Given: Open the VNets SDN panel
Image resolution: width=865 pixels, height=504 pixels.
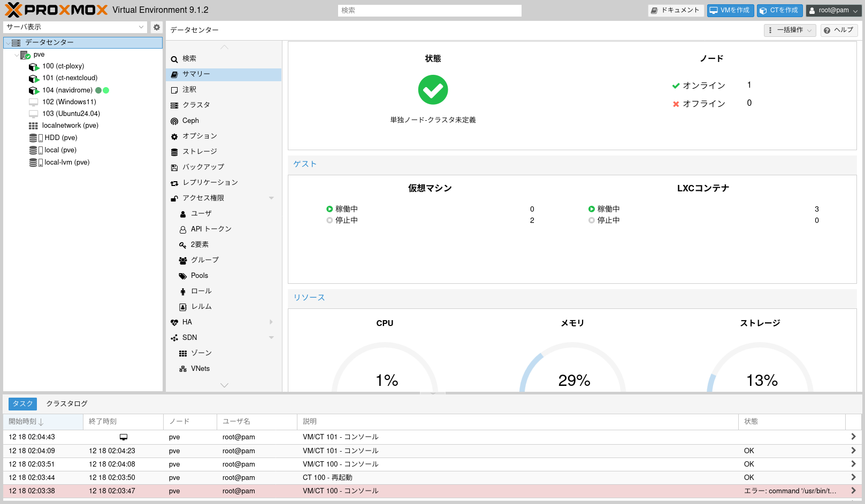Looking at the screenshot, I should [x=200, y=368].
